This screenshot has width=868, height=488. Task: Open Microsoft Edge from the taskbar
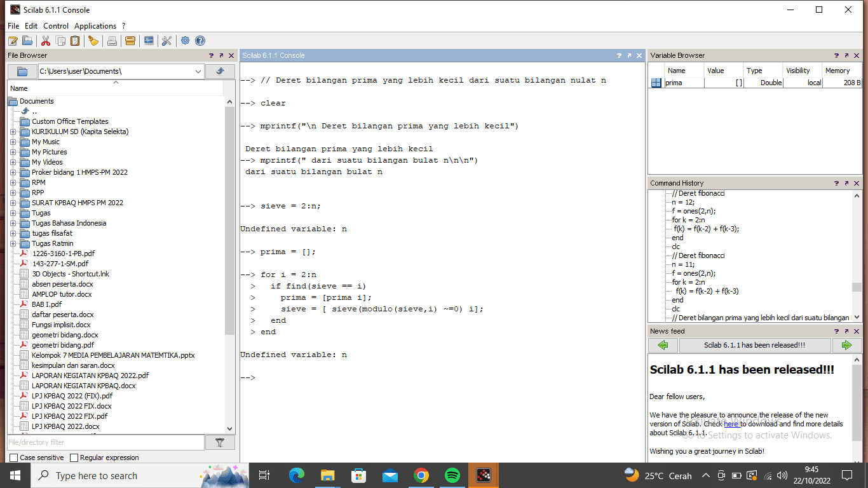tap(297, 475)
